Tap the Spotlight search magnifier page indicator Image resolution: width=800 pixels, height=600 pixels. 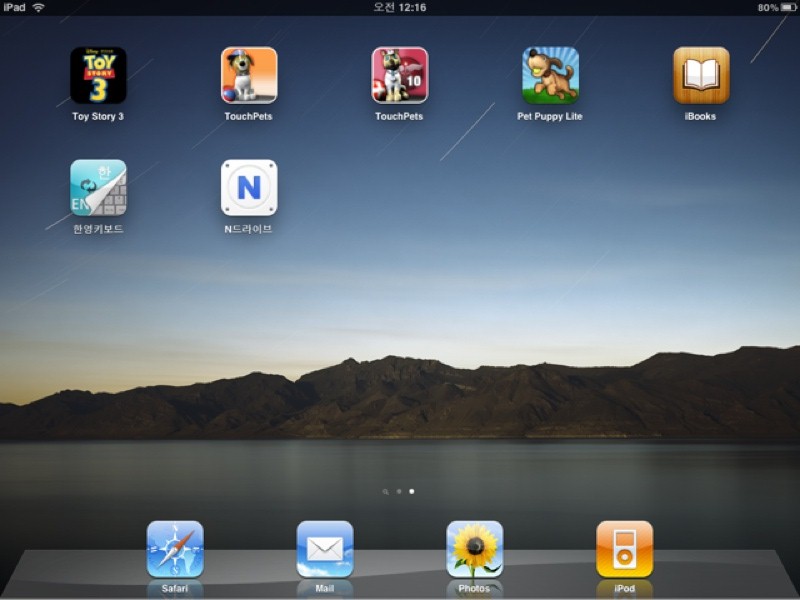(386, 492)
